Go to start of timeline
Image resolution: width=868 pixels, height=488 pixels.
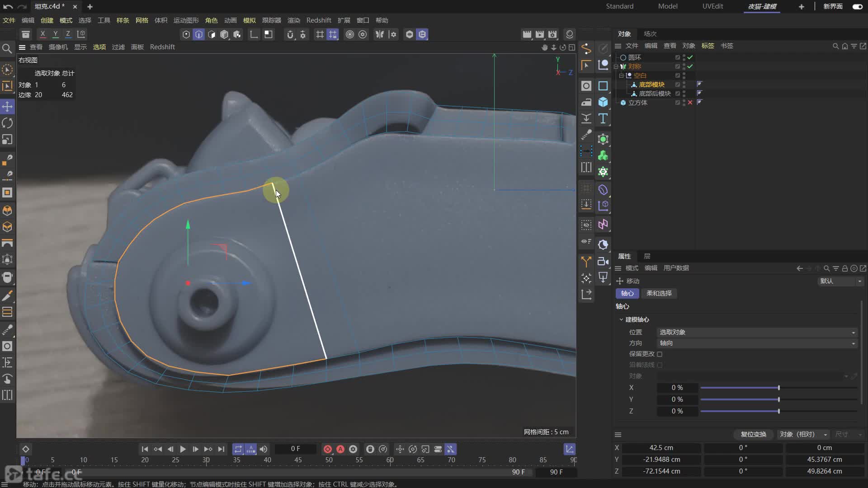click(145, 449)
